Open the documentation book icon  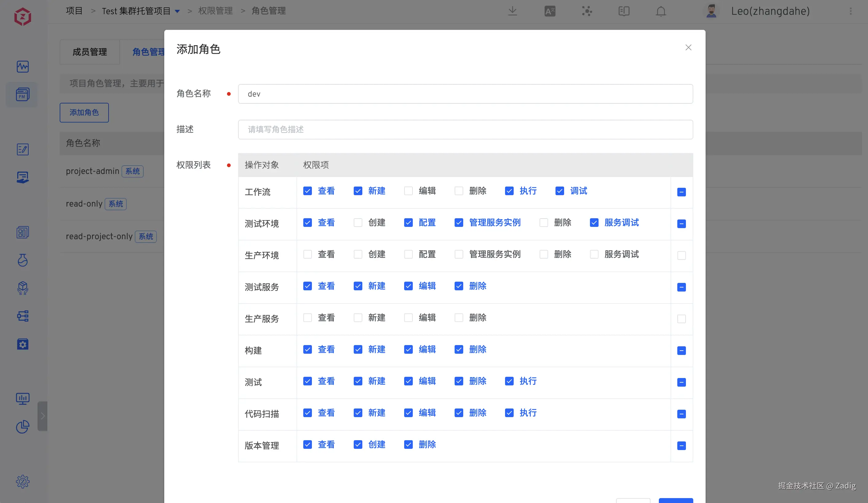click(x=624, y=11)
